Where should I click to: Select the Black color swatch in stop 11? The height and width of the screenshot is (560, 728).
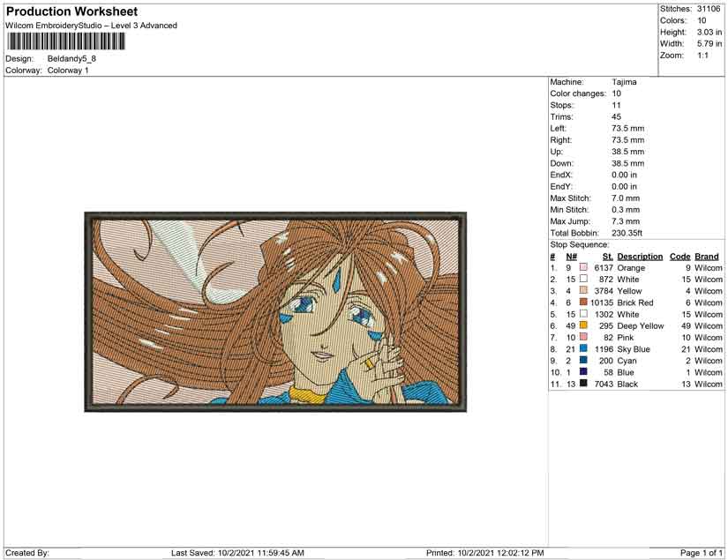click(x=583, y=384)
